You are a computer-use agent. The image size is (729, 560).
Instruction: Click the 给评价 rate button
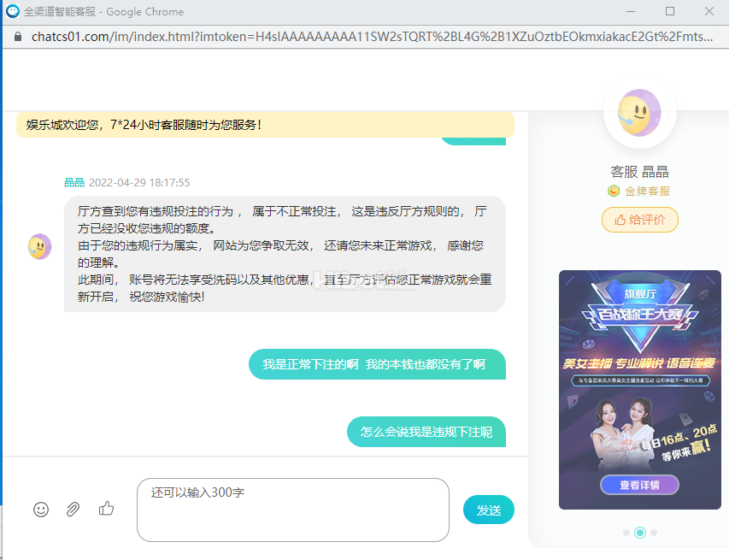point(640,220)
